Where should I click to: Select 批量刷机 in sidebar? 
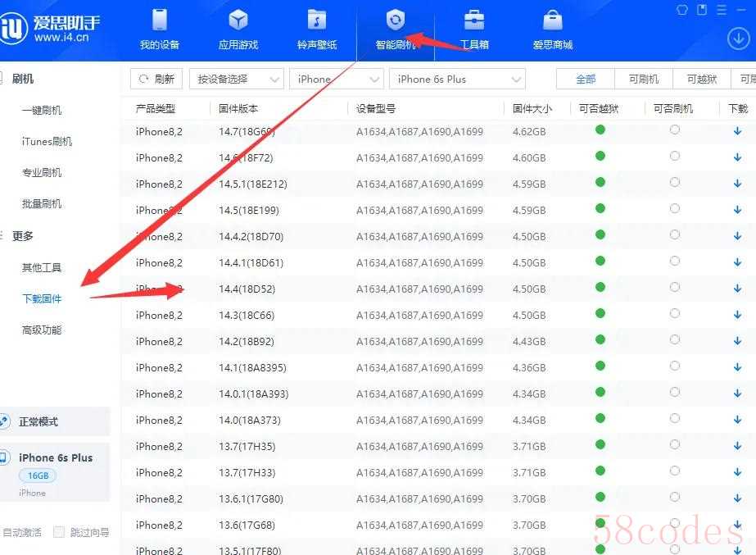pyautogui.click(x=42, y=203)
